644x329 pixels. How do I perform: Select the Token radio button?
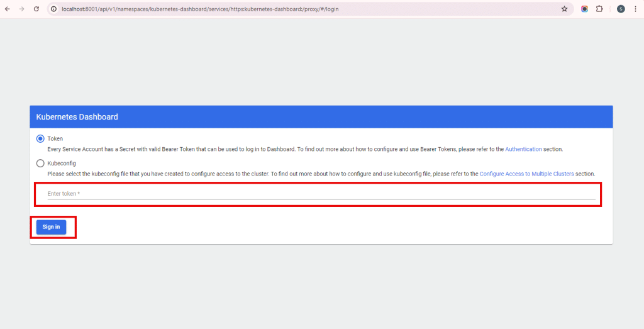40,139
